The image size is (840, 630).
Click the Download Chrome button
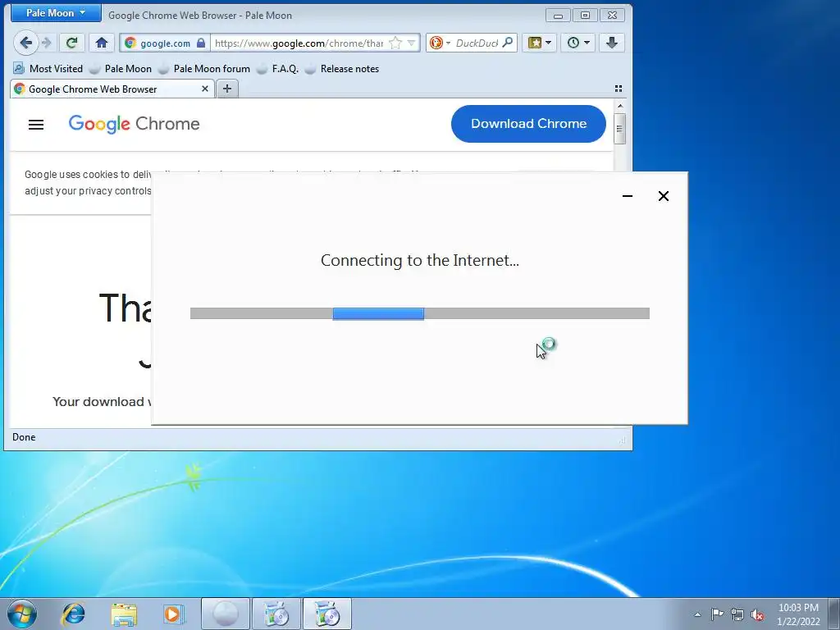tap(528, 124)
